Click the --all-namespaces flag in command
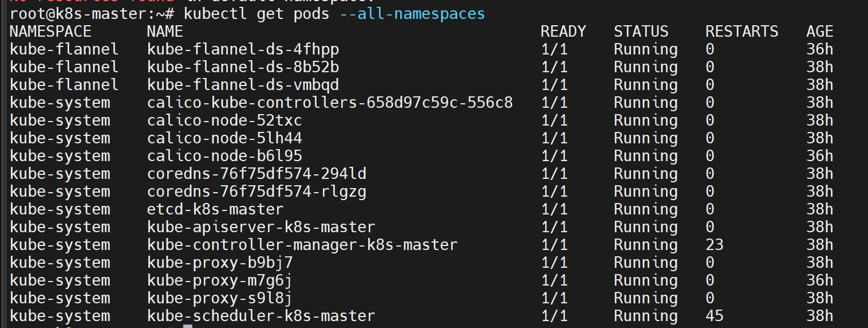Viewport: 868px width, 328px height. pos(412,14)
